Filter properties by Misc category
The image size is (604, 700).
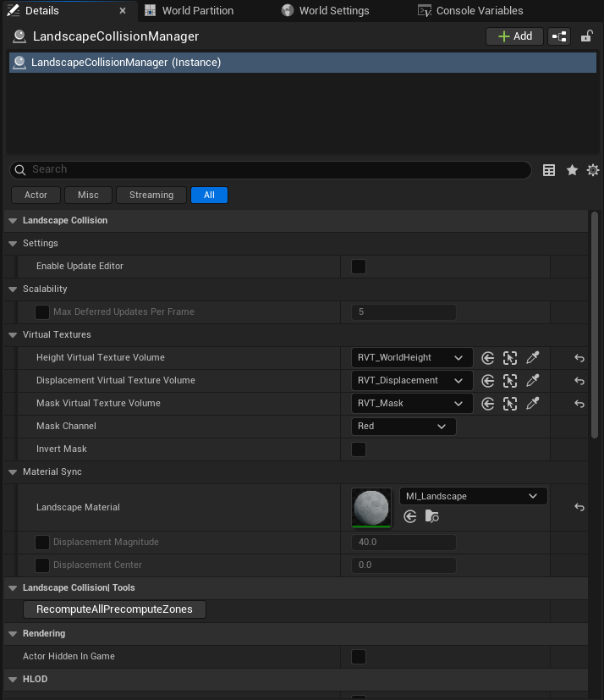(x=88, y=195)
